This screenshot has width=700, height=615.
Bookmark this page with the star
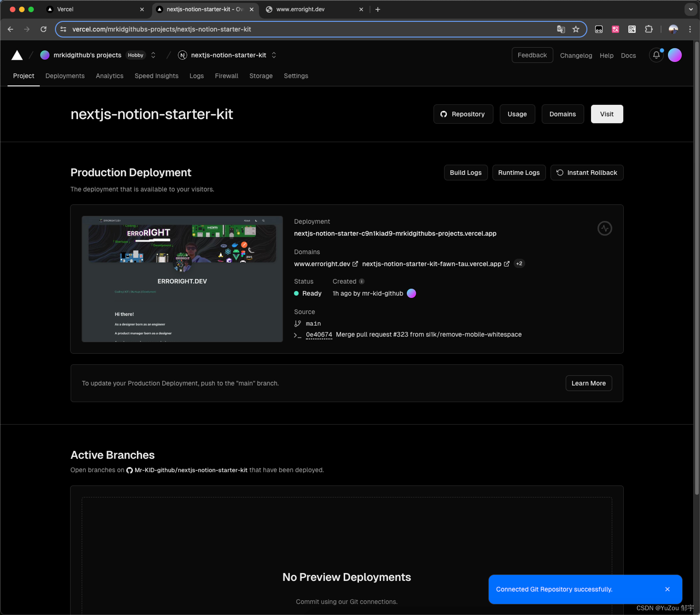click(x=576, y=29)
